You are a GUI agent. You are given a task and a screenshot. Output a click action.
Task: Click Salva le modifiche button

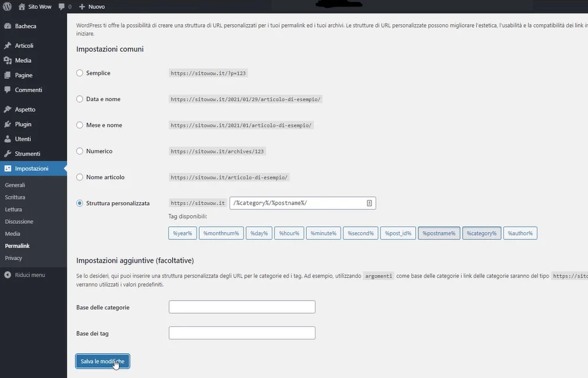click(103, 361)
